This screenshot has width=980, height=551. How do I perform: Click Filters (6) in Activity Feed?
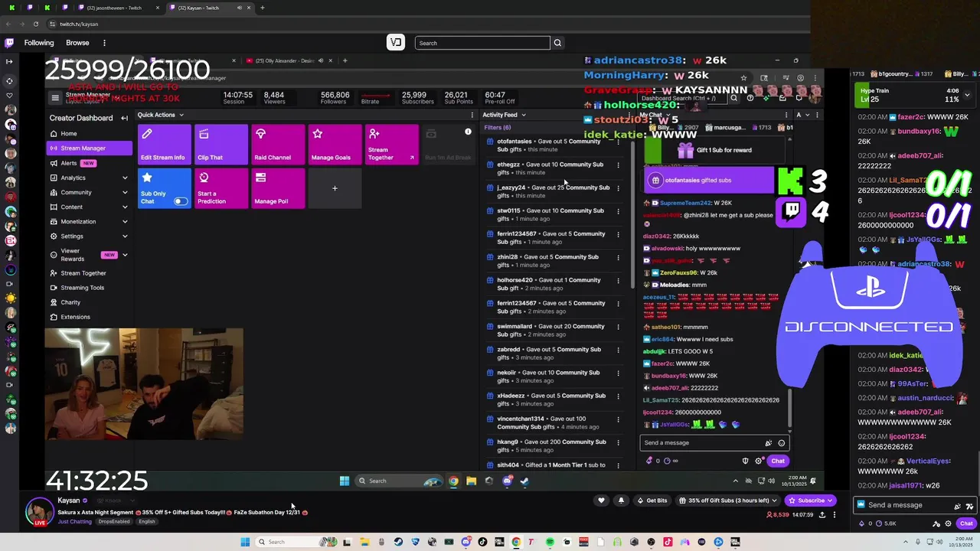point(498,128)
